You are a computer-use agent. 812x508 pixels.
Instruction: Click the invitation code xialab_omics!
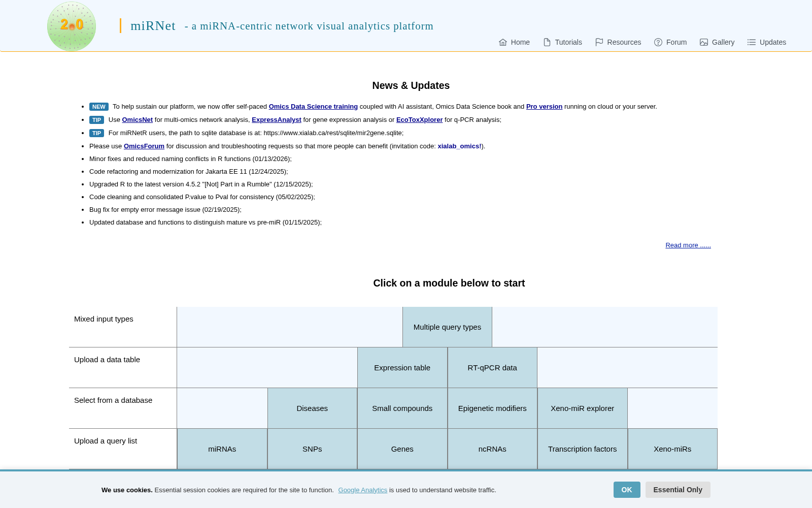(459, 146)
